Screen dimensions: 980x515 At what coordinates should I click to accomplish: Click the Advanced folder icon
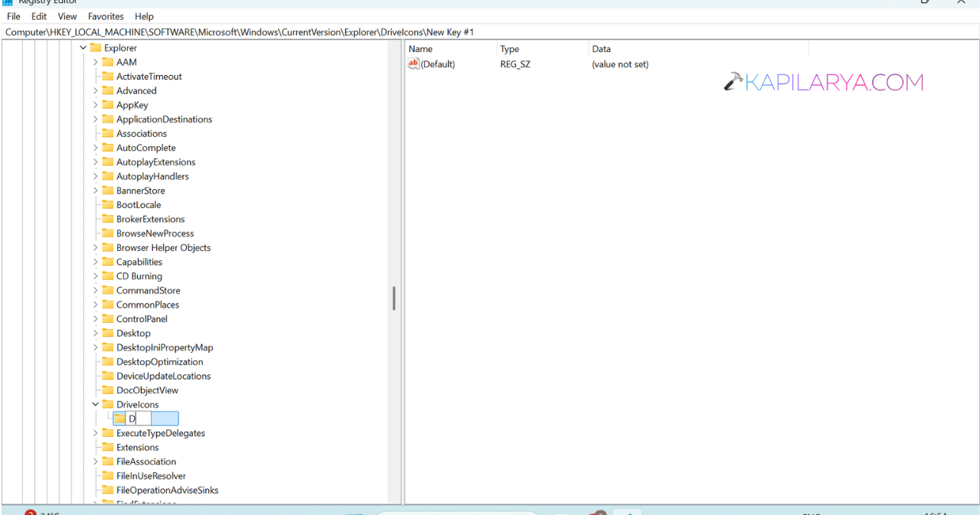(108, 91)
